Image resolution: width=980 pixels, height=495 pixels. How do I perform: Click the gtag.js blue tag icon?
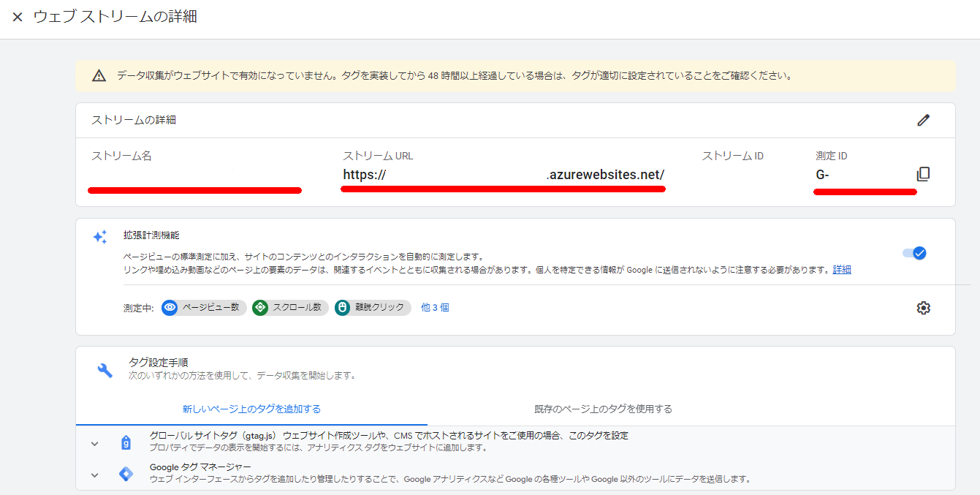(126, 442)
